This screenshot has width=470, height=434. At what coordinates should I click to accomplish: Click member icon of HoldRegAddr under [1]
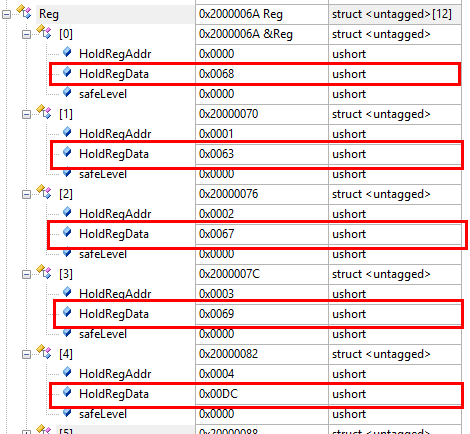(67, 132)
